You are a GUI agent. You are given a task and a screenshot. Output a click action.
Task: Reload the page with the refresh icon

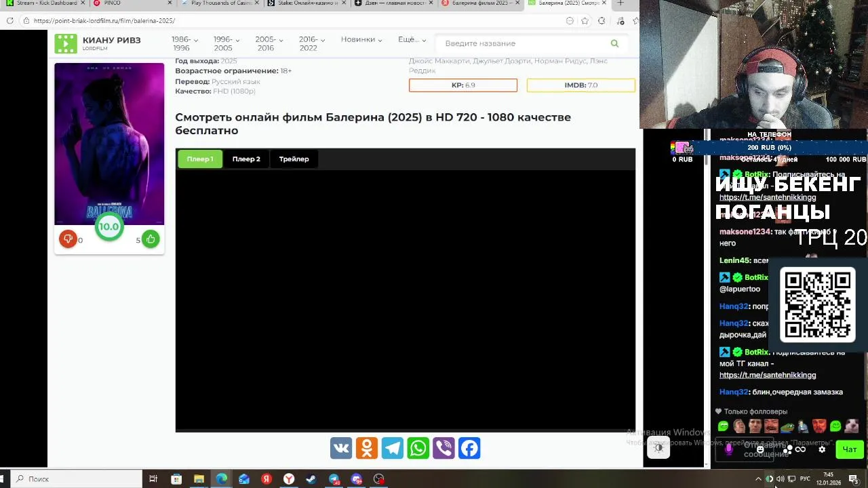pyautogui.click(x=9, y=20)
